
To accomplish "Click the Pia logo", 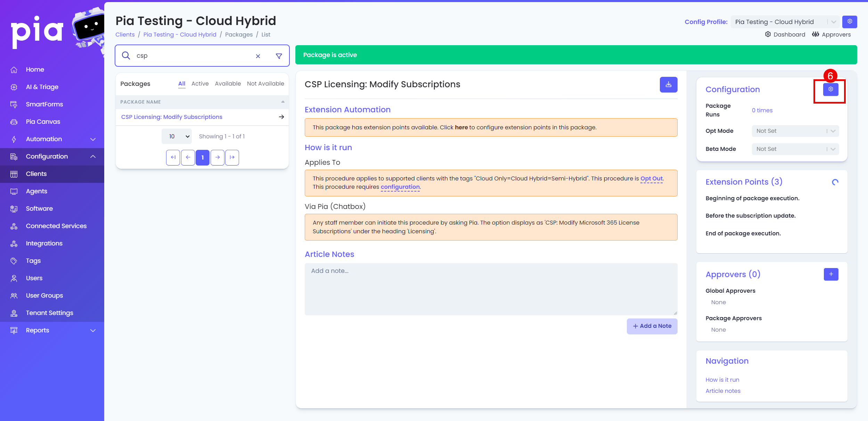I will (x=37, y=32).
